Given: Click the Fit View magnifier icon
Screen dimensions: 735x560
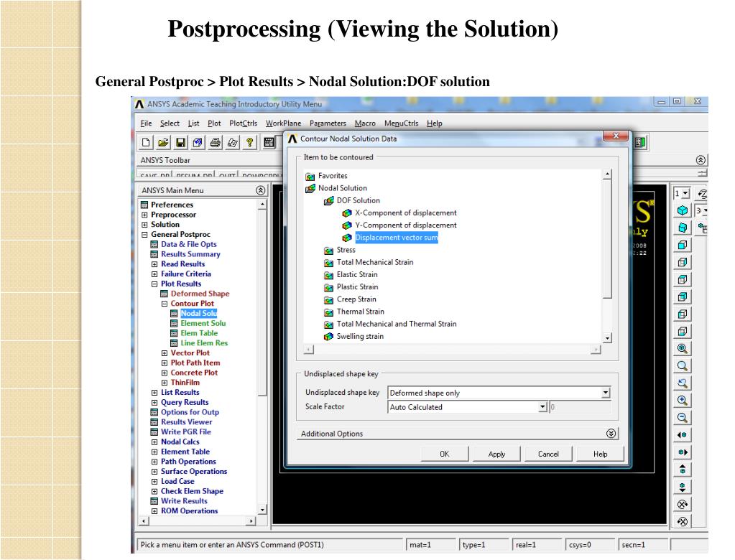Looking at the screenshot, I should click(683, 348).
